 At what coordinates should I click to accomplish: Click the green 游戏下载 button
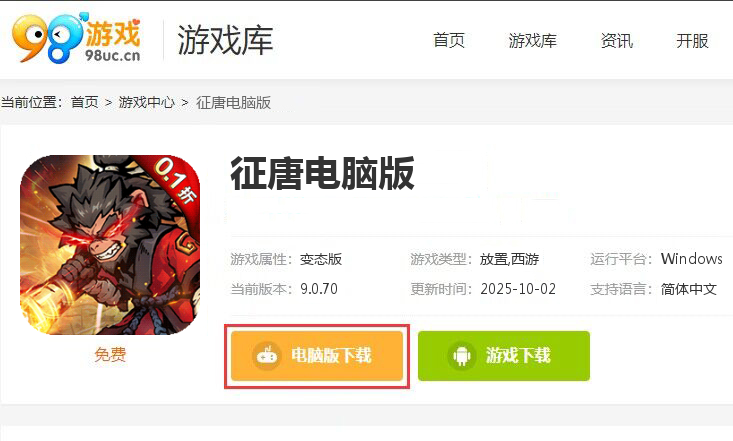(x=504, y=356)
